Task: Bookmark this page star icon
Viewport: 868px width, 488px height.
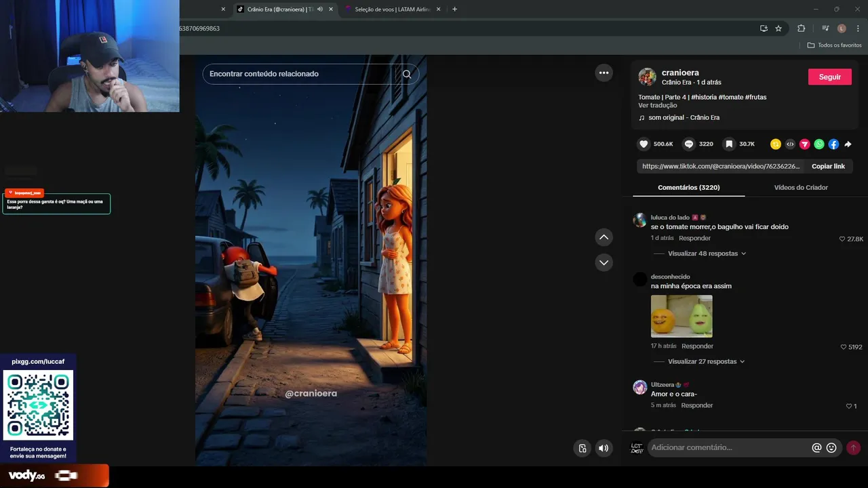Action: pos(778,28)
